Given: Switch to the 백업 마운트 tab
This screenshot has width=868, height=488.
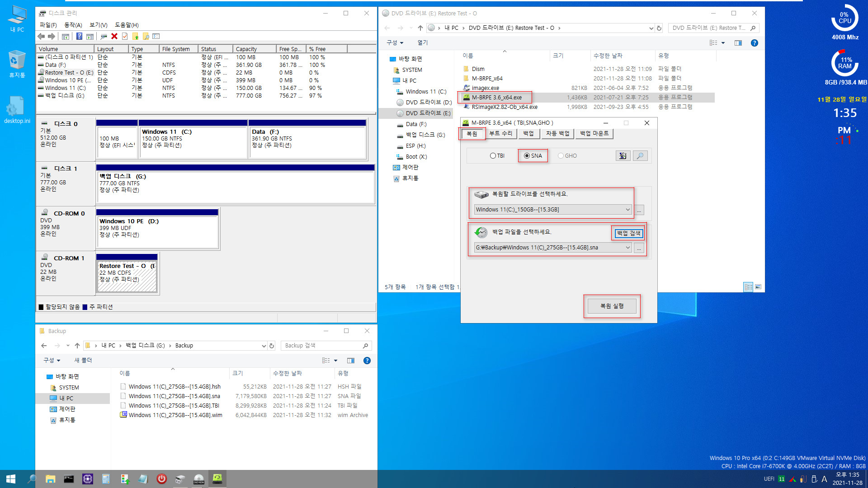Looking at the screenshot, I should pos(594,134).
